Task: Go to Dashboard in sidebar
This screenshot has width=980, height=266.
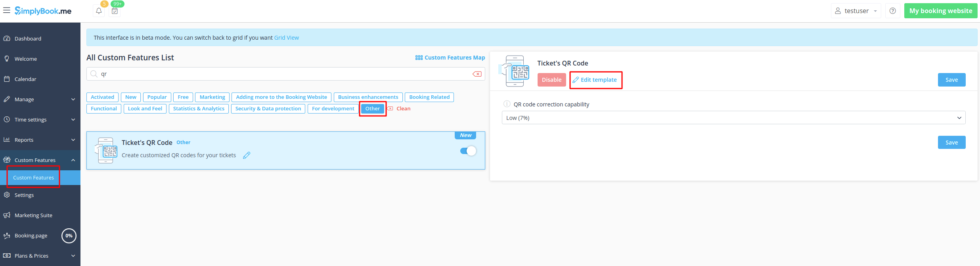Action: 28,39
